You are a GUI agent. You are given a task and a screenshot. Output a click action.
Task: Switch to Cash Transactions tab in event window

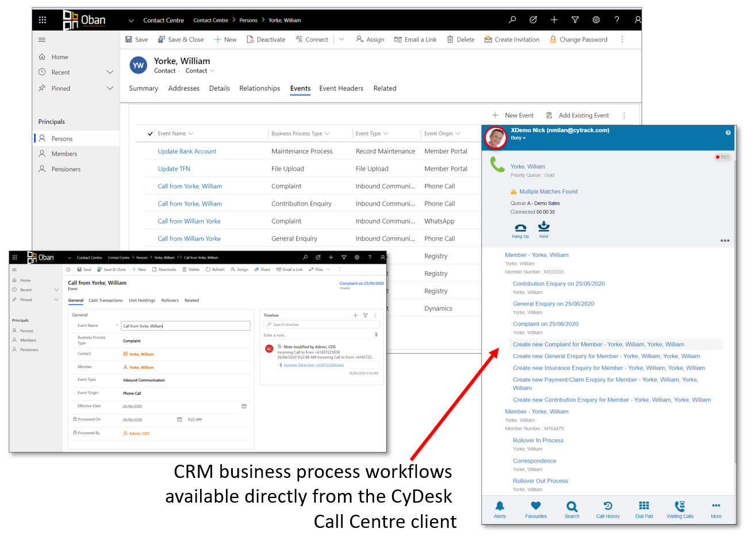click(x=105, y=300)
